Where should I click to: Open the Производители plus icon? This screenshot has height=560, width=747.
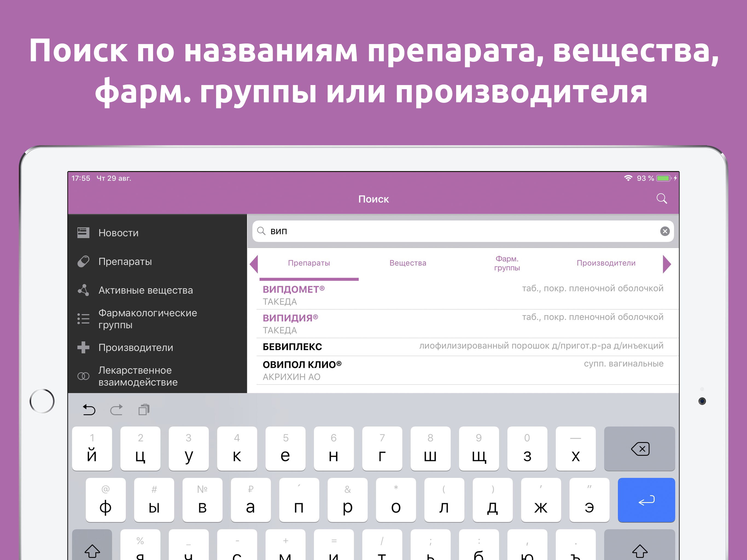pyautogui.click(x=83, y=347)
